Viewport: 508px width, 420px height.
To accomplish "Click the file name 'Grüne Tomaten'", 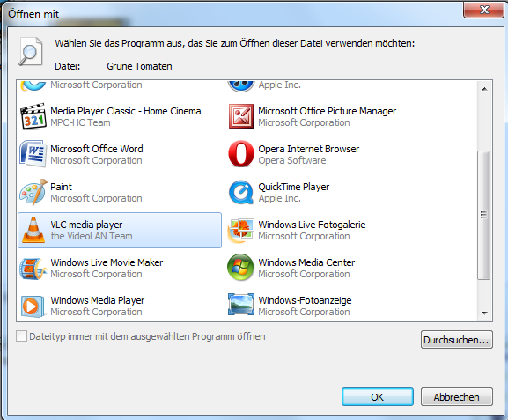I will tap(139, 66).
